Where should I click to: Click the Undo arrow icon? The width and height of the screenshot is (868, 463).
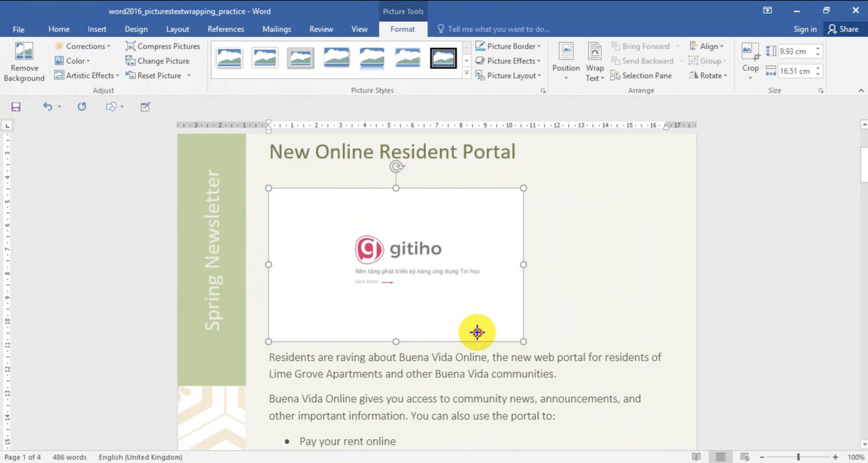tap(48, 106)
